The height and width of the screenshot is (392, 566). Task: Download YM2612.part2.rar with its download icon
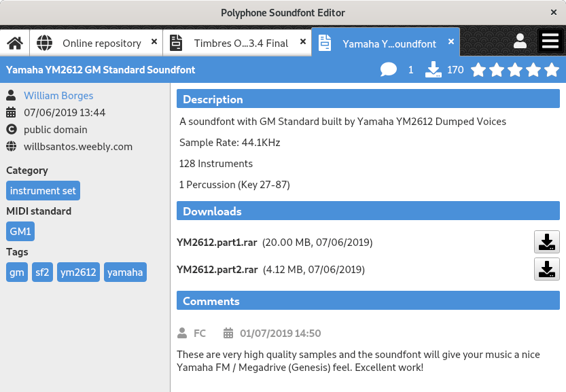click(x=546, y=269)
